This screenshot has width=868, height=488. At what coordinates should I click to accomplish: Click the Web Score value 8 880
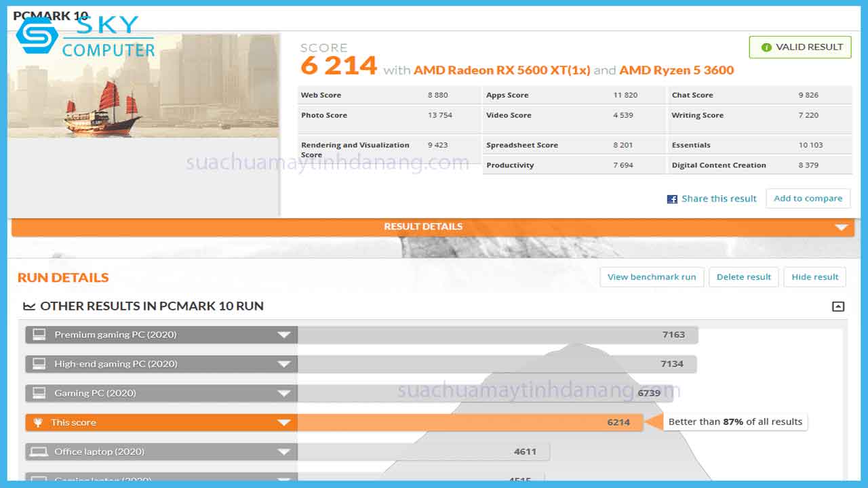[x=438, y=95]
